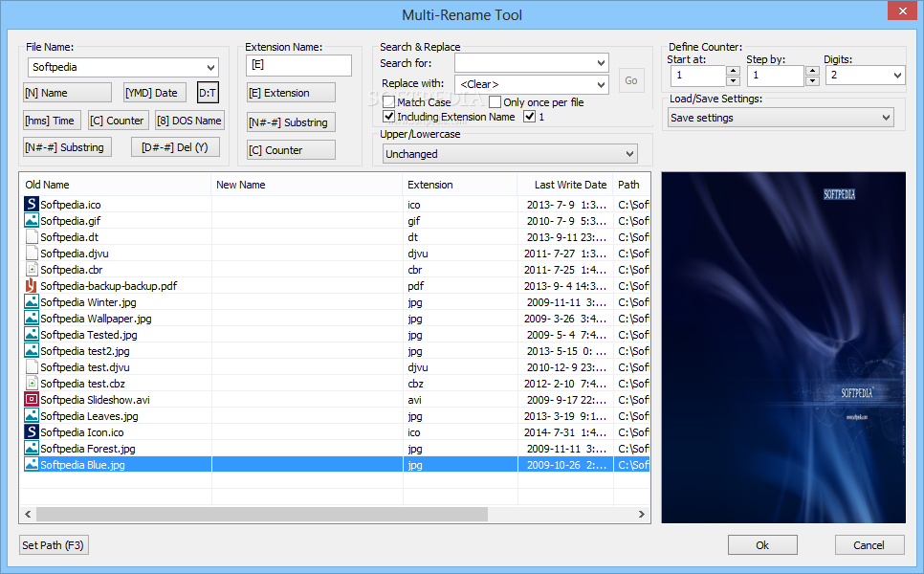Click the Softpedia.cbr file icon
Image resolution: width=924 pixels, height=574 pixels.
click(32, 270)
